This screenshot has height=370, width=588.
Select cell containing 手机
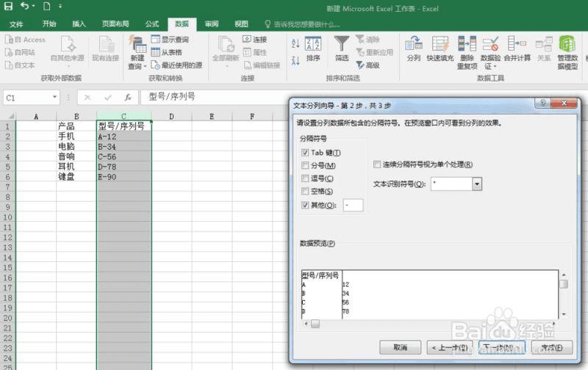click(x=76, y=137)
